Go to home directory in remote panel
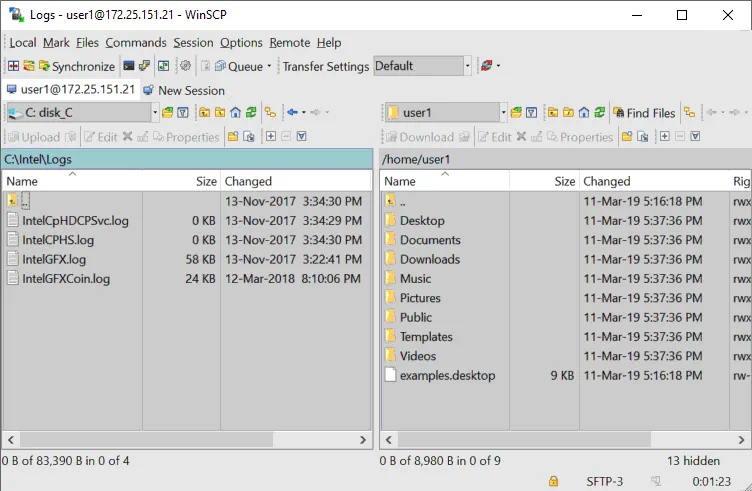This screenshot has width=752, height=491. tap(583, 113)
